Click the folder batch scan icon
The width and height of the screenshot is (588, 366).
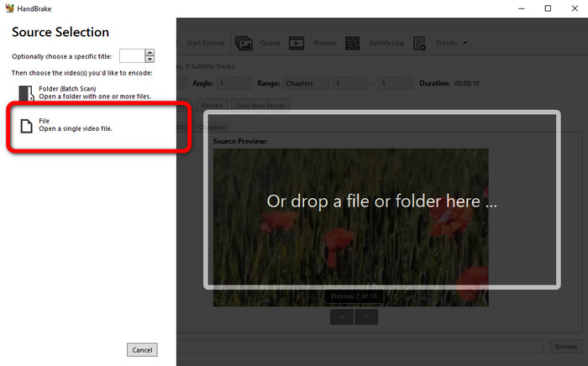(26, 93)
